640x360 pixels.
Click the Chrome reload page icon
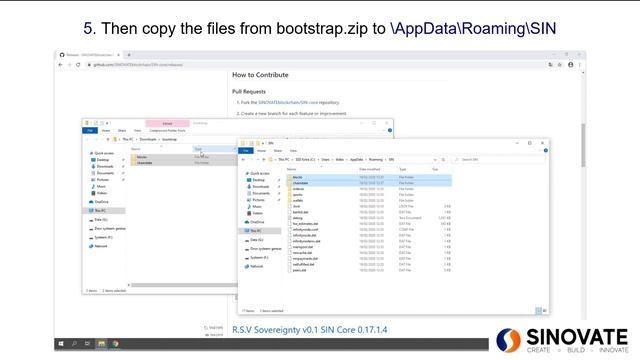[78, 64]
